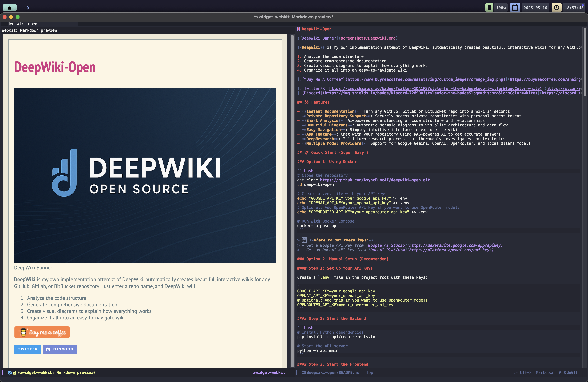Image resolution: width=588 pixels, height=382 pixels.
Task: Click the preview pane vertical scrollbar
Action: [292, 201]
